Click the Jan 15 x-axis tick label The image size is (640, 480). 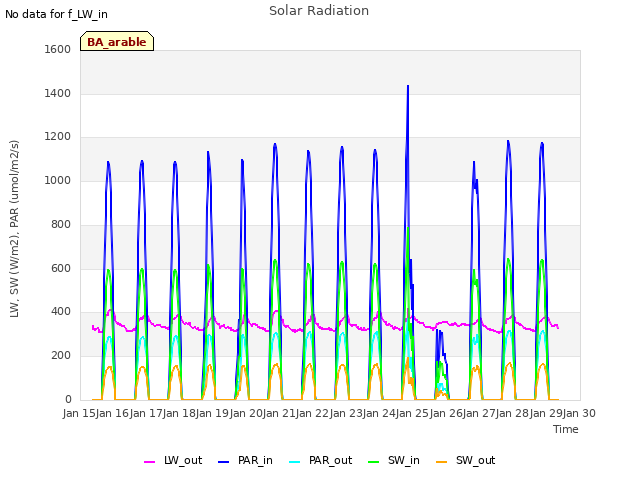coord(80,413)
